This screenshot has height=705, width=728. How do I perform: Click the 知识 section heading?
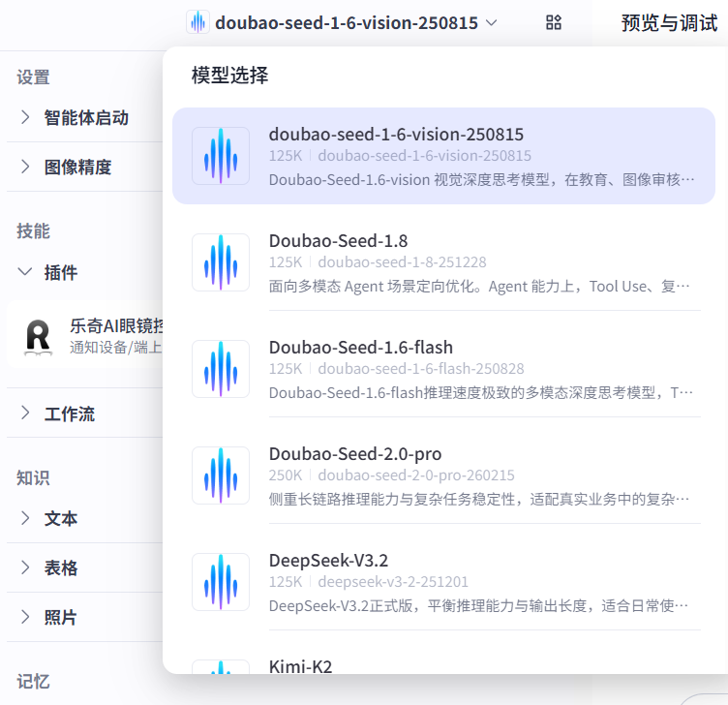[33, 477]
